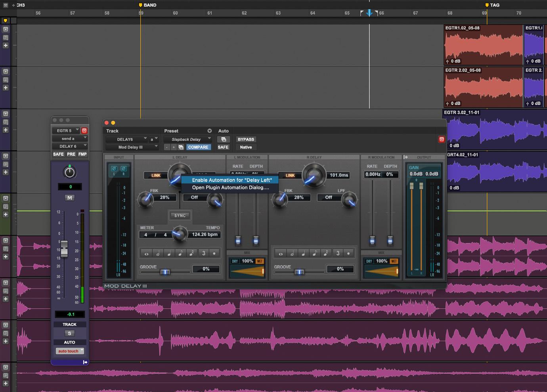Click the PRE button on the send window

pos(71,154)
